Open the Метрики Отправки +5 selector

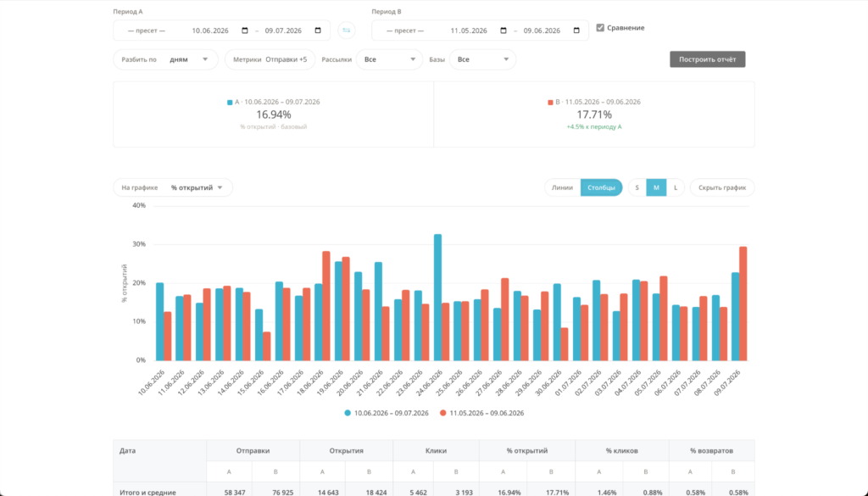270,59
